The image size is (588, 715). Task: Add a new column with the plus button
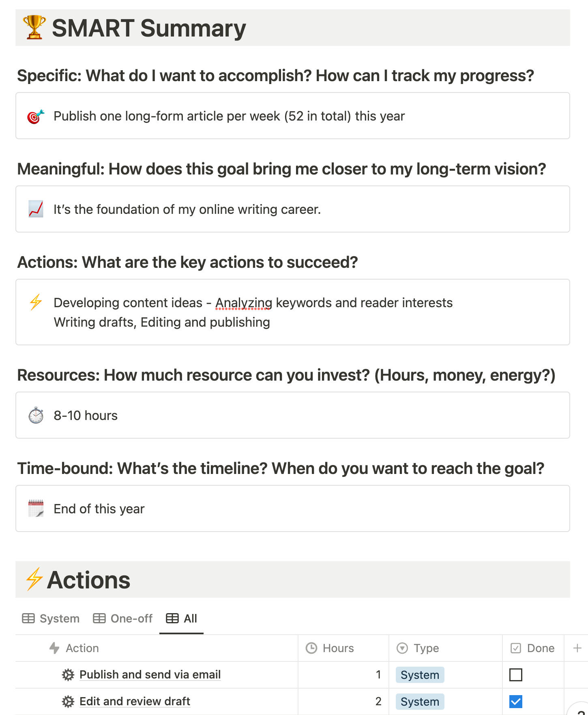577,648
